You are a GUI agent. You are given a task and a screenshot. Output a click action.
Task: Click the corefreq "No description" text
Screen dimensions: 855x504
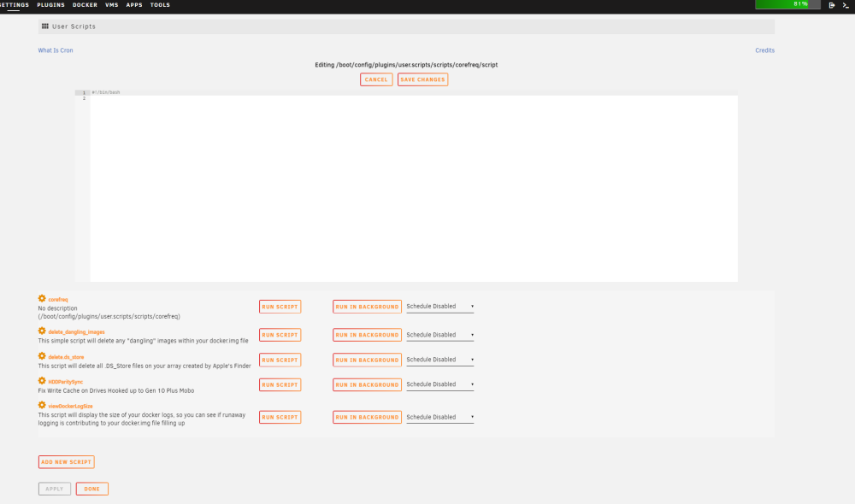pyautogui.click(x=57, y=308)
